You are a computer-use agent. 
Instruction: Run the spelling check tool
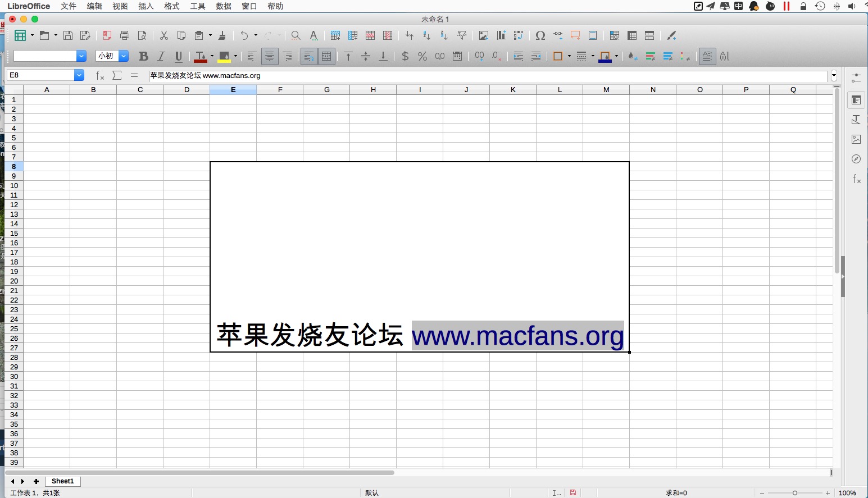[x=313, y=35]
